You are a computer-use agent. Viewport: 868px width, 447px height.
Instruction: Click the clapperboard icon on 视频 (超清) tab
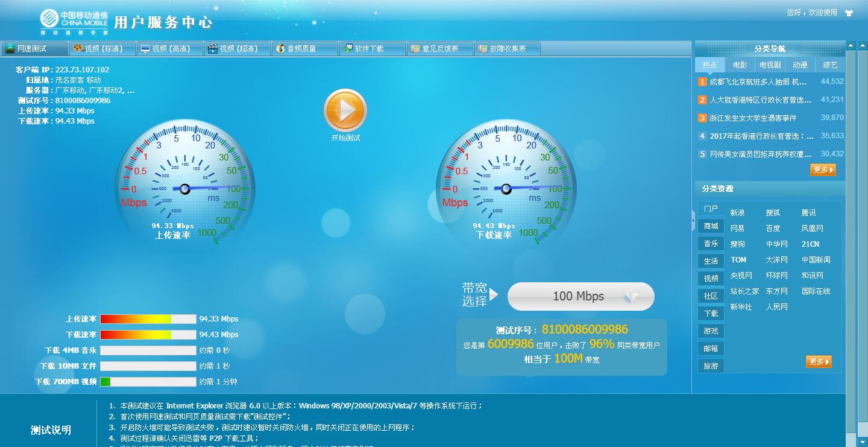tap(212, 49)
